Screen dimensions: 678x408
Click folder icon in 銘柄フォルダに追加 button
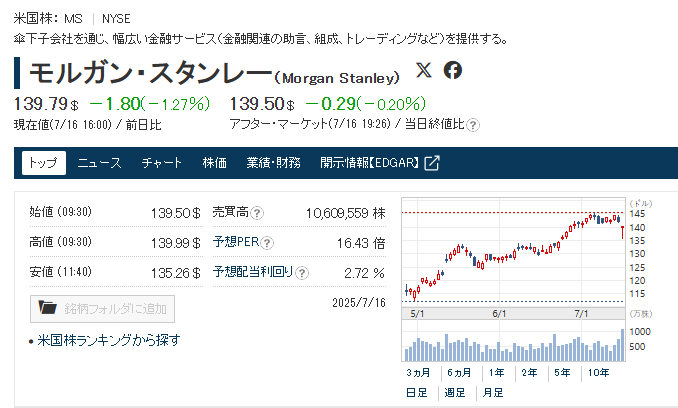(x=48, y=308)
